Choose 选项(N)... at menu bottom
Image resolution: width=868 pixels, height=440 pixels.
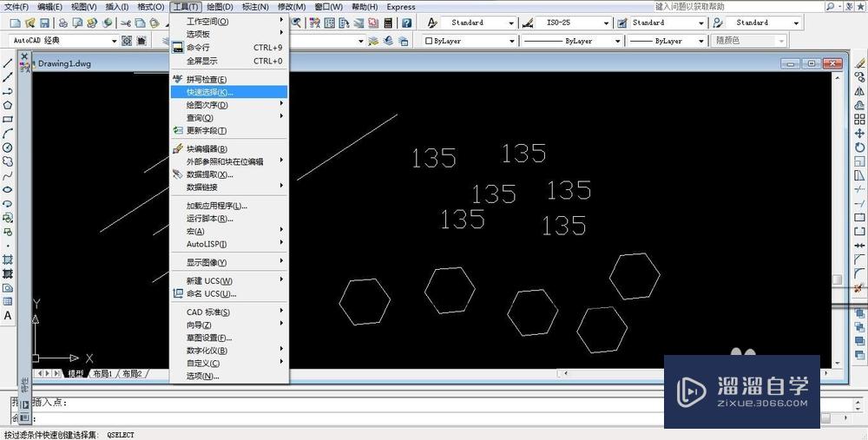(229, 377)
